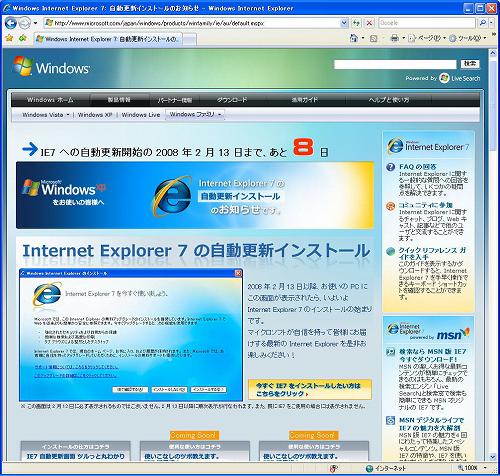Click the IE logo in the banner

tap(172, 196)
